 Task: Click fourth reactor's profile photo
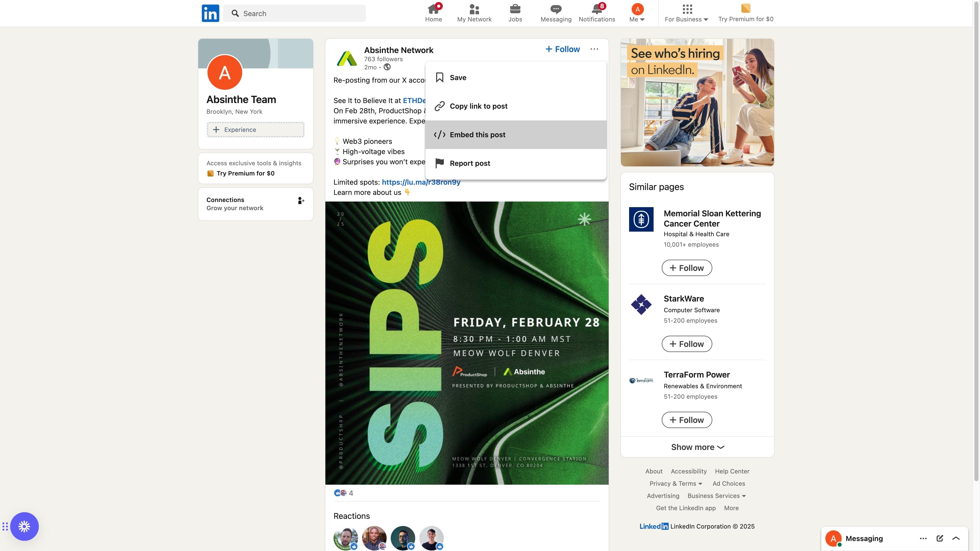[x=431, y=538]
